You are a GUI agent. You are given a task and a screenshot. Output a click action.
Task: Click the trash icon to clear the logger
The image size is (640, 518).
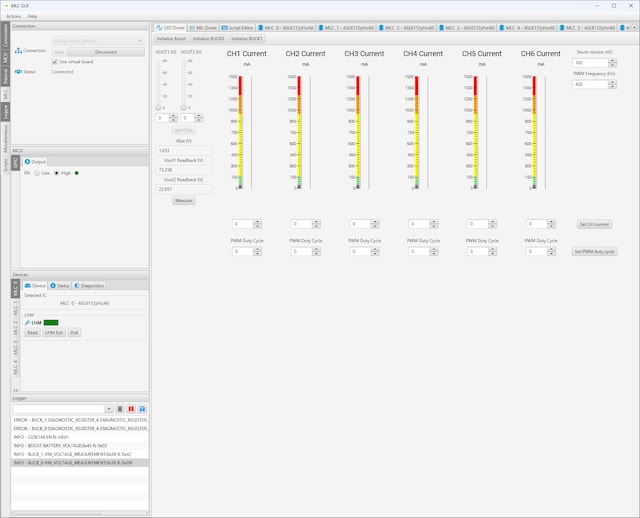(119, 409)
